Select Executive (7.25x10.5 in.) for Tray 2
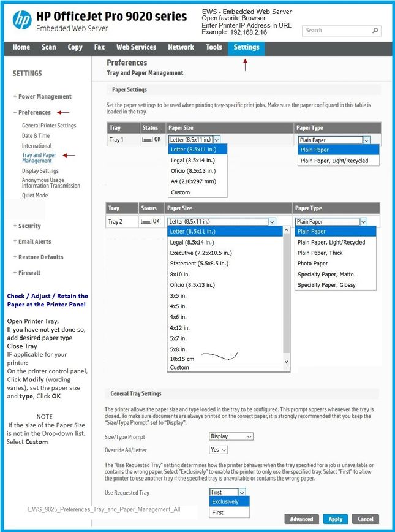The height and width of the screenshot is (532, 395). coord(225,253)
